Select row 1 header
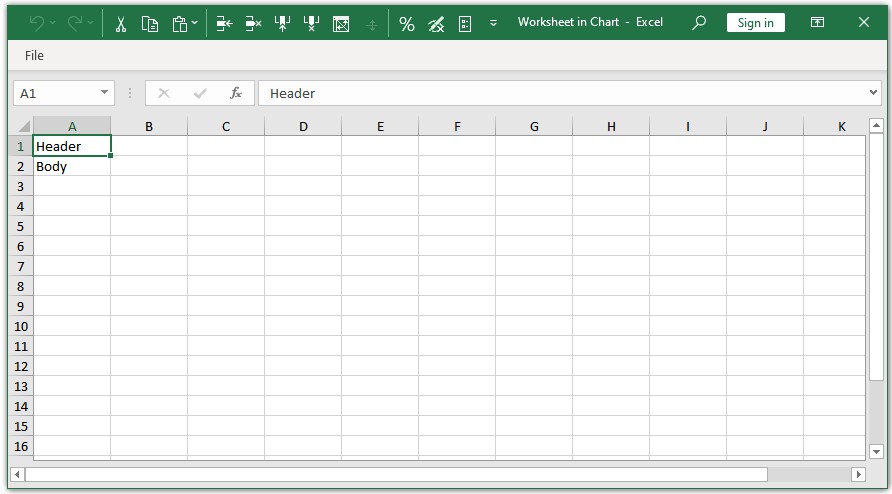This screenshot has width=892, height=494. pyautogui.click(x=21, y=146)
